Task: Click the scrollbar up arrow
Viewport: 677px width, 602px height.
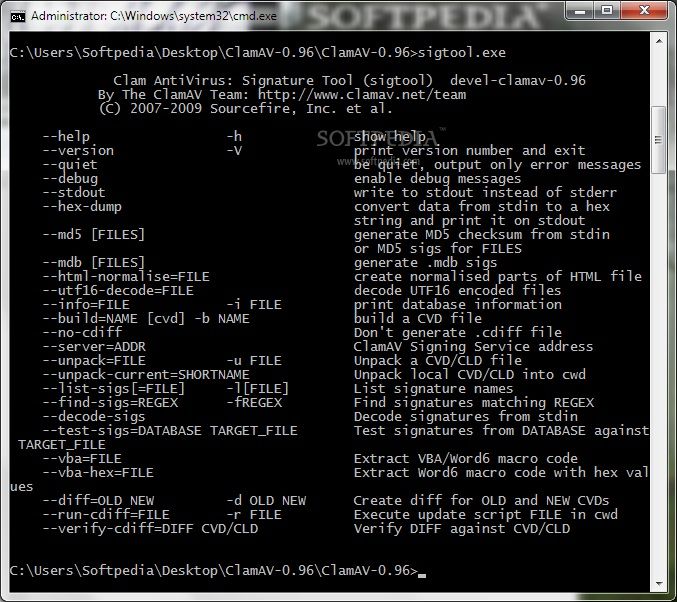Action: click(659, 41)
